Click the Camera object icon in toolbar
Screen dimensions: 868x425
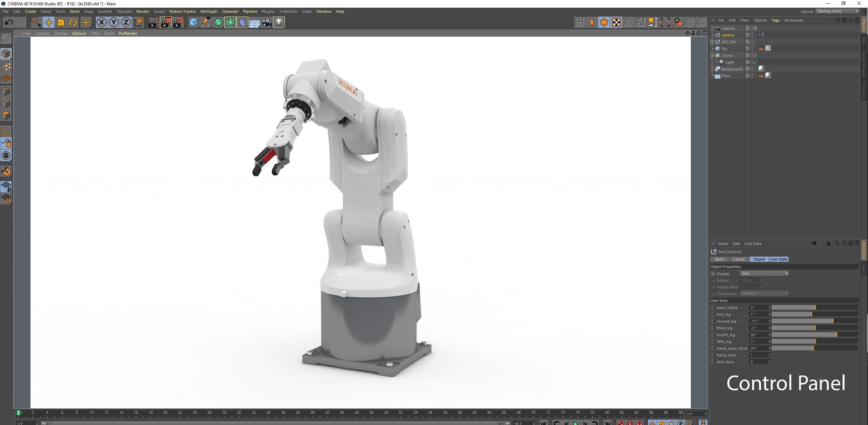click(x=267, y=22)
